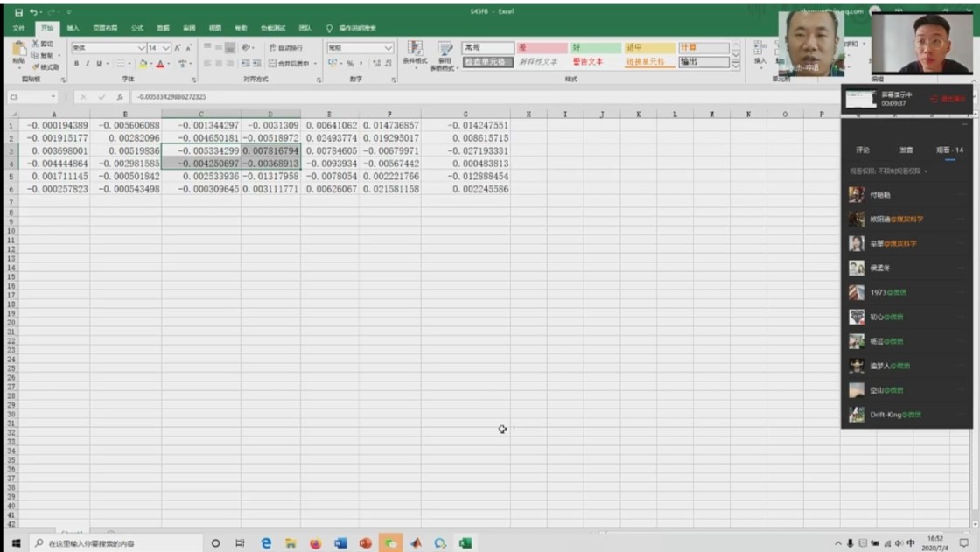980x552 pixels.
Task: Click the Format Painter brush
Action: coord(36,66)
